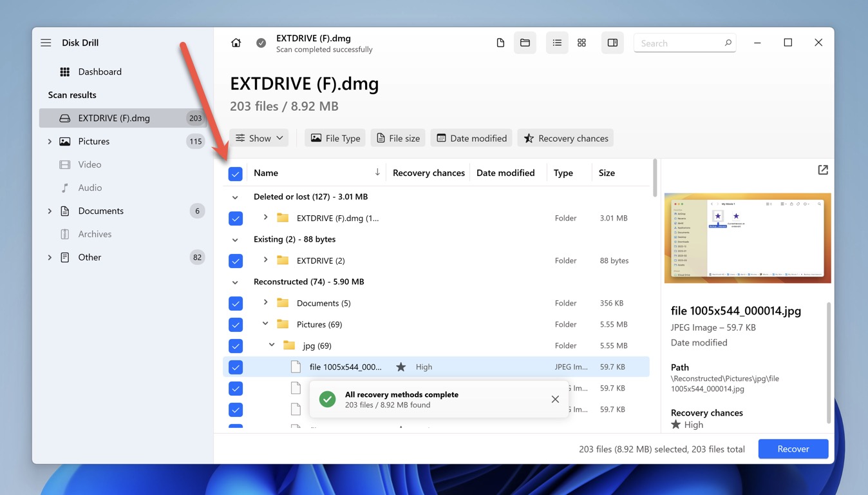Open the hamburger menu beside Disk Drill
The height and width of the screenshot is (495, 868).
coord(46,43)
